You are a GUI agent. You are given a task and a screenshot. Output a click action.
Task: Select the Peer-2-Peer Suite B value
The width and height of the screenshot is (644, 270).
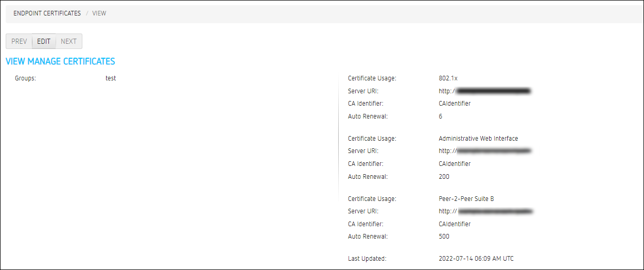pos(466,199)
